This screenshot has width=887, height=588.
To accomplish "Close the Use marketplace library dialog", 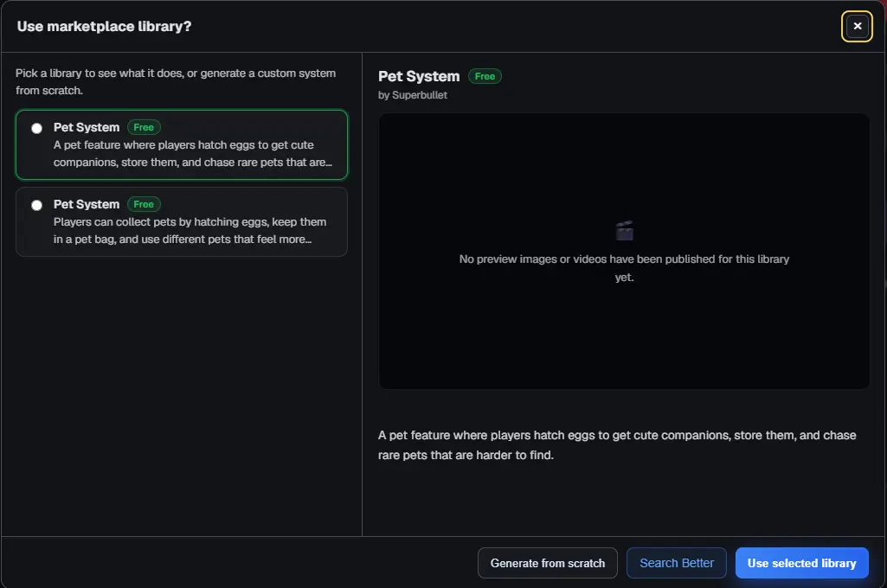I will tap(857, 26).
